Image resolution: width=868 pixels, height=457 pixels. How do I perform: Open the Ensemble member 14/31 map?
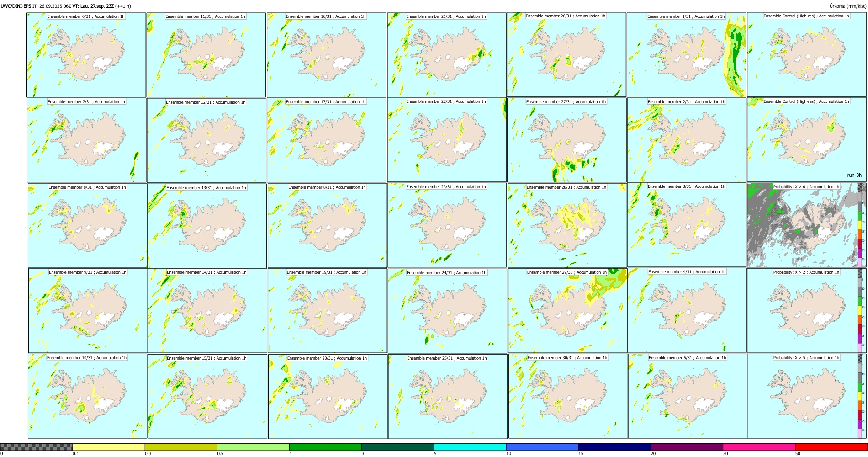click(x=207, y=311)
